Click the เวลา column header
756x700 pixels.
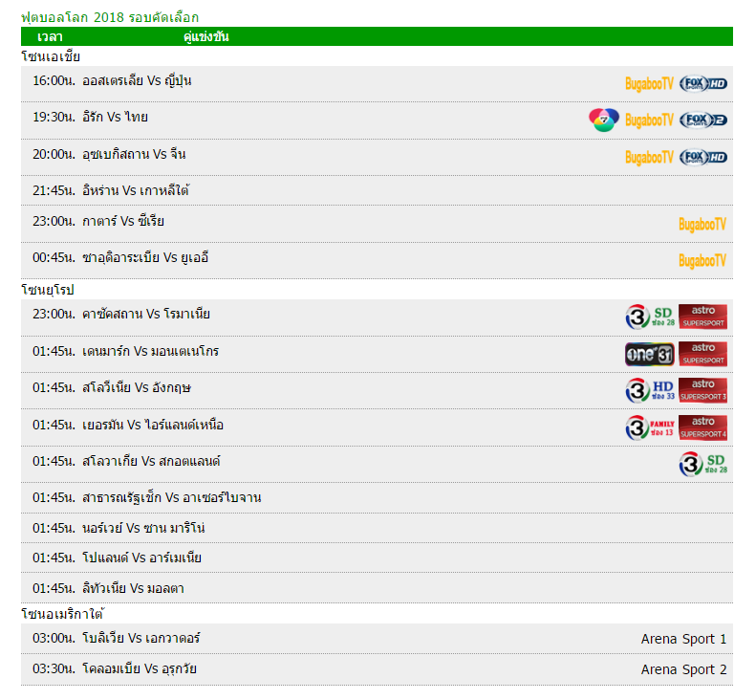click(50, 36)
